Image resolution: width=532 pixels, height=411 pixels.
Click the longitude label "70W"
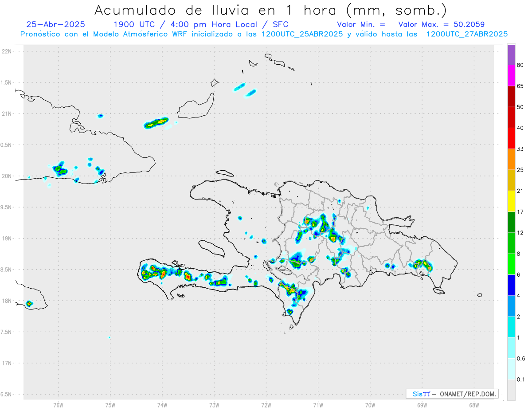370,405
